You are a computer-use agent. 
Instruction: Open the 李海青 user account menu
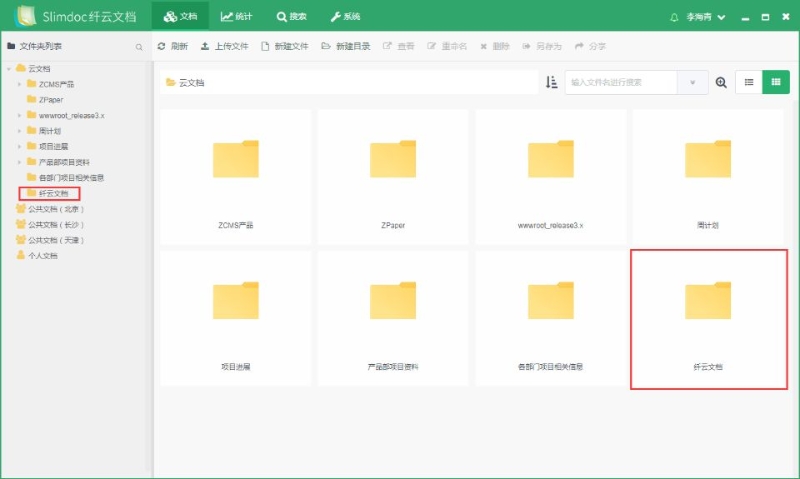point(703,17)
